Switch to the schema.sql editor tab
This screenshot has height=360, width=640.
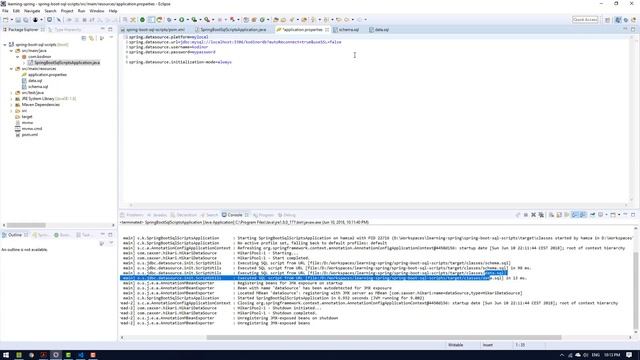(x=348, y=30)
